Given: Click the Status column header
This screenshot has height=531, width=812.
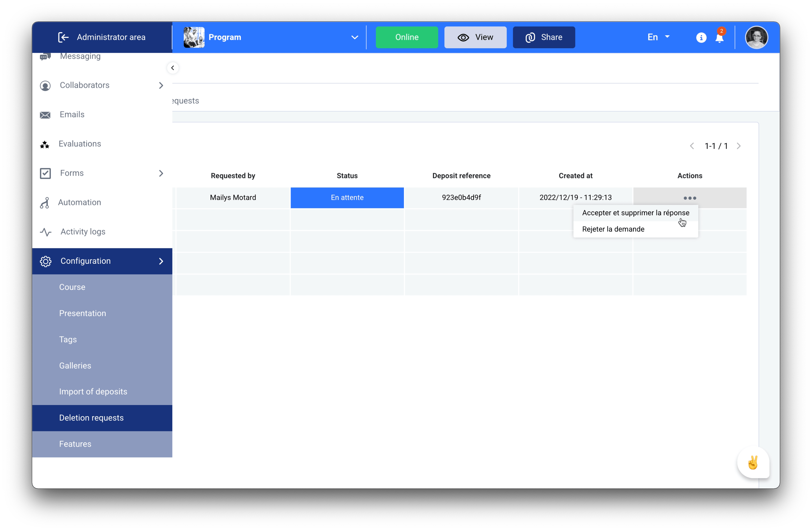Looking at the screenshot, I should 347,176.
